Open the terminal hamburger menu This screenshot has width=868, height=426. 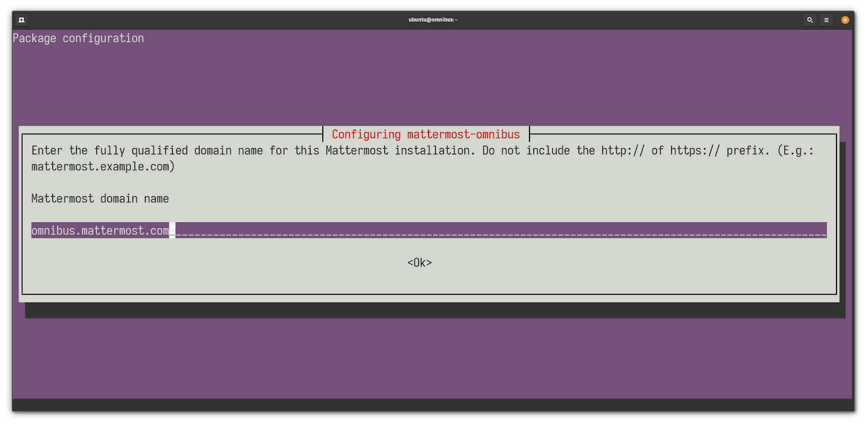point(826,20)
